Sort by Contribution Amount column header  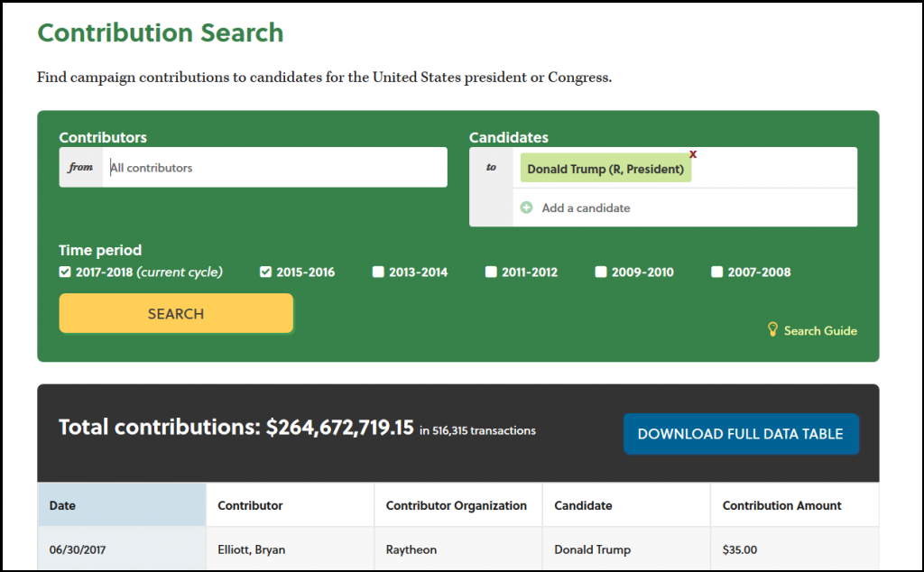pyautogui.click(x=795, y=505)
